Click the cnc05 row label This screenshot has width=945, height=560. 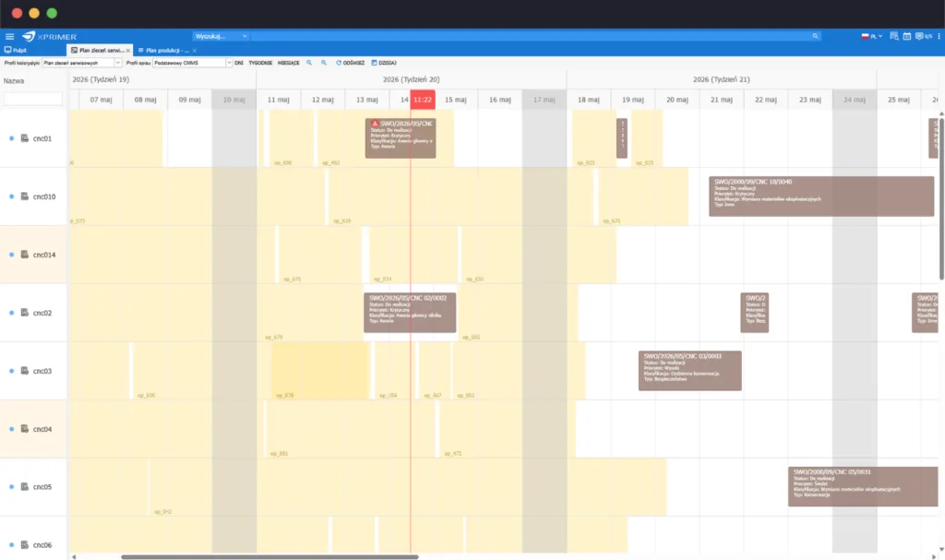(42, 486)
